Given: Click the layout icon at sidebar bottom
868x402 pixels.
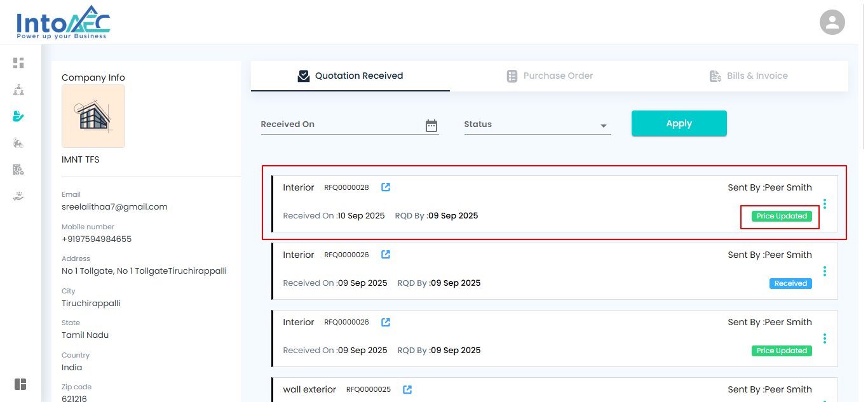Looking at the screenshot, I should (x=20, y=384).
